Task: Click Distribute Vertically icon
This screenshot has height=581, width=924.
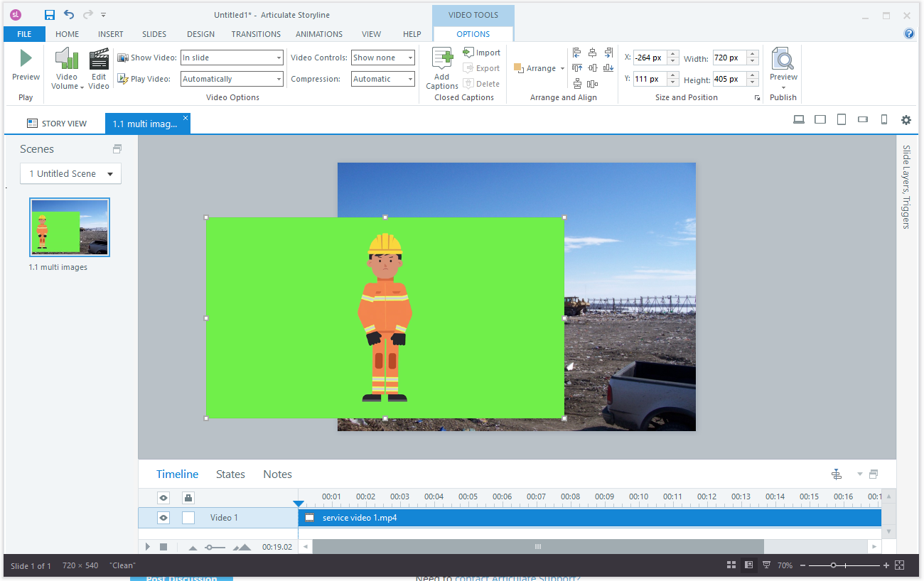Action: (x=576, y=84)
